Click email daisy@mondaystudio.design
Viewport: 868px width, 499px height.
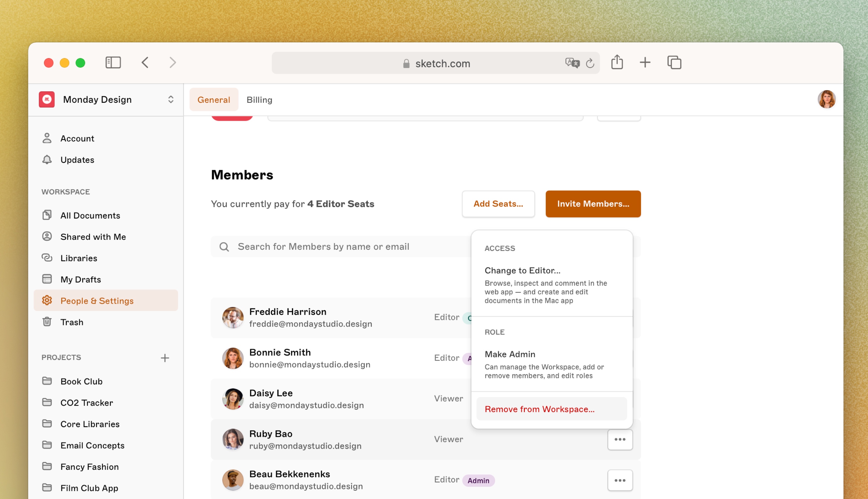306,405
